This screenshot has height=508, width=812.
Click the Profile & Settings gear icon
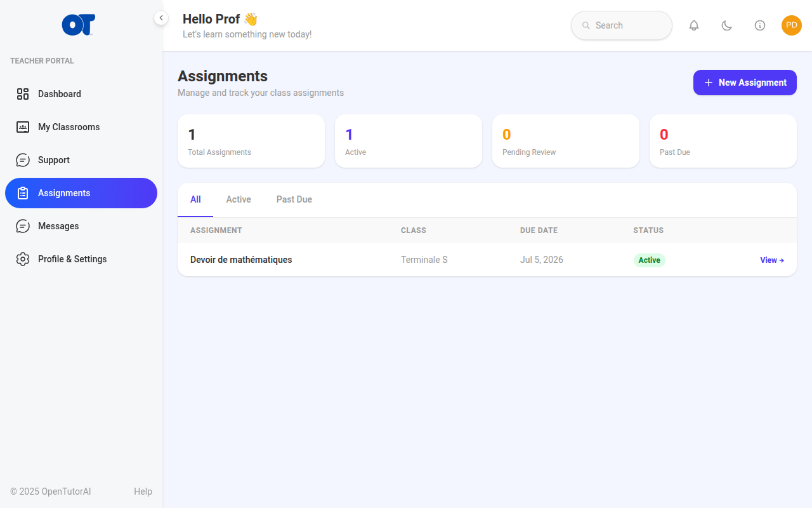click(x=23, y=259)
